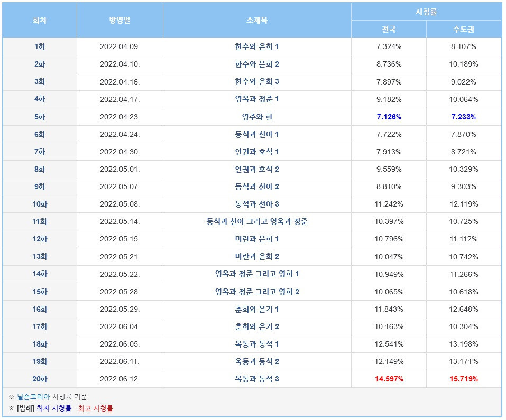
Task: Open the 20화 episode link
Action: coord(40,379)
